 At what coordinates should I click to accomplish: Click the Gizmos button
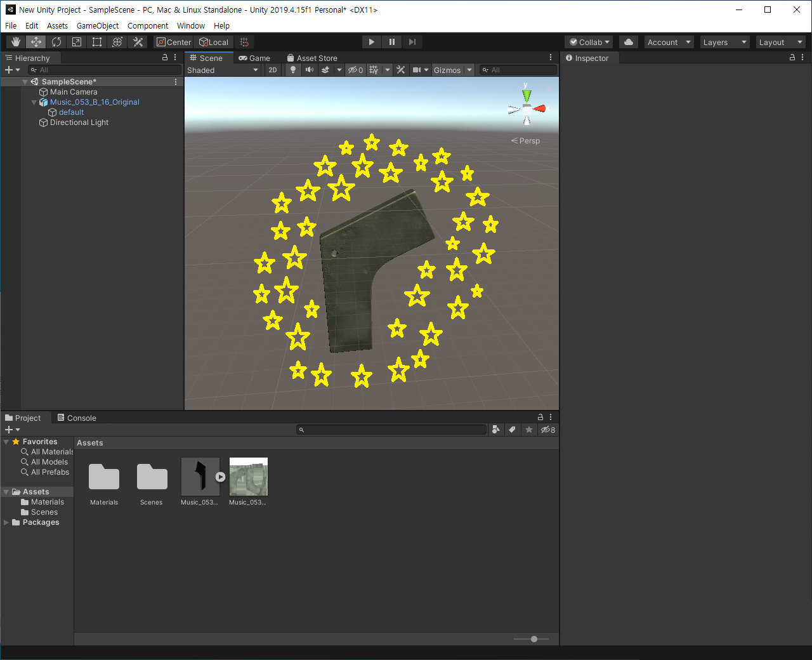(447, 70)
